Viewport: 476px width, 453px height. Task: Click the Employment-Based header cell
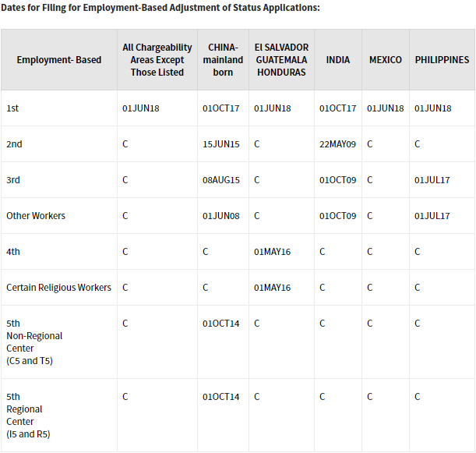[x=59, y=60]
